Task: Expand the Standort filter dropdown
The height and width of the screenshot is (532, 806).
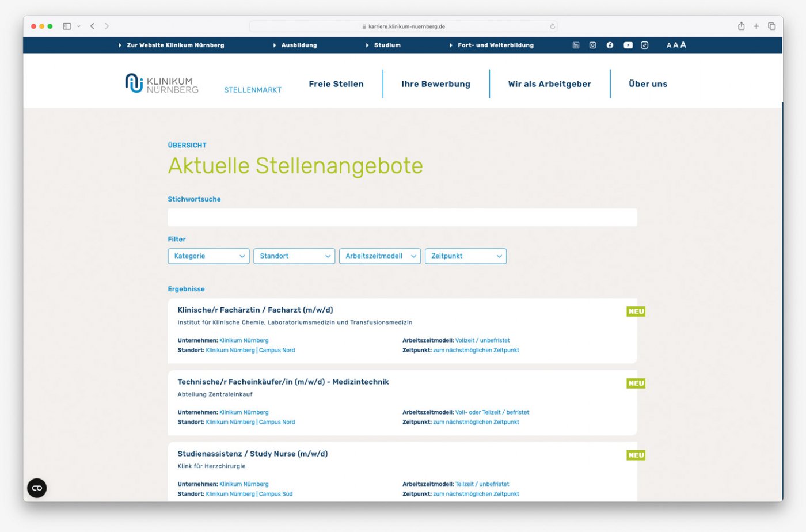Action: 294,256
